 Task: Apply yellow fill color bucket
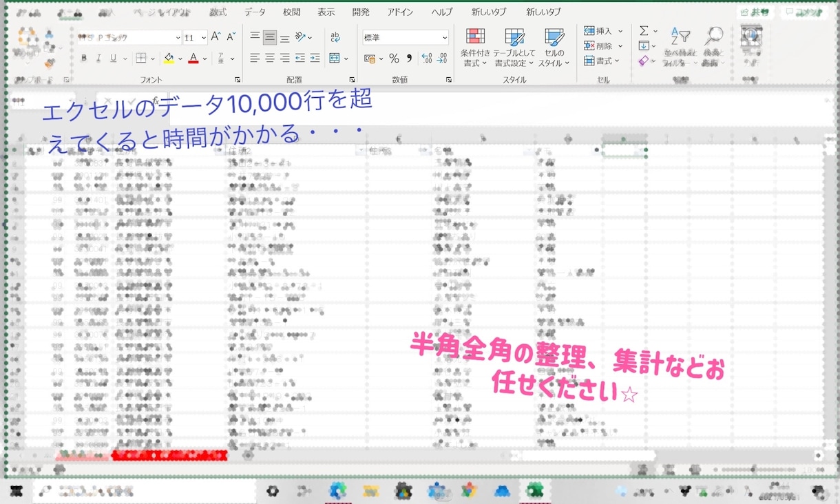[169, 59]
